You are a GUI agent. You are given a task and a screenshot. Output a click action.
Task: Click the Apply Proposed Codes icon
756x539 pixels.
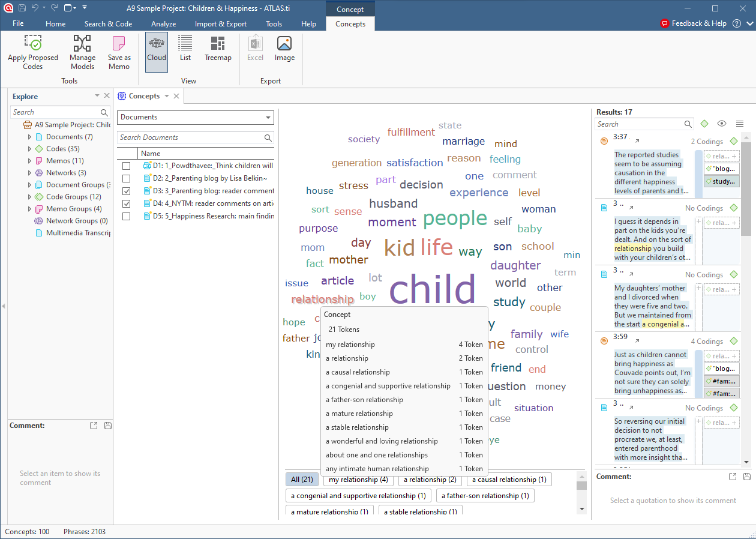[x=32, y=44]
